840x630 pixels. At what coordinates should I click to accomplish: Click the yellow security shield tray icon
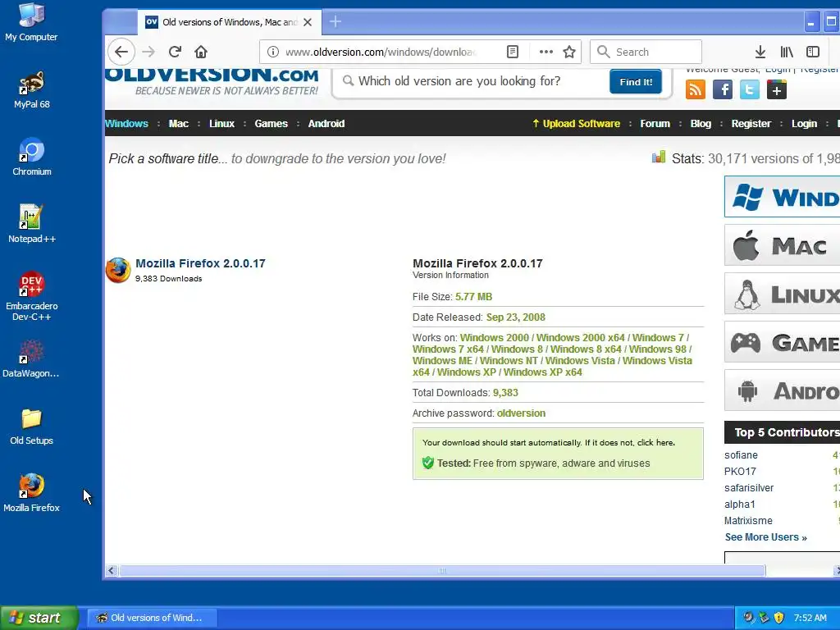point(779,618)
